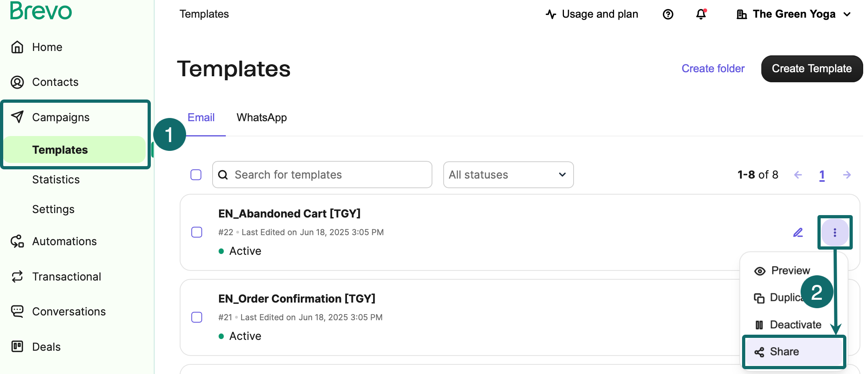Collapse the Campaigns sidebar section
The width and height of the screenshot is (868, 374).
point(61,117)
